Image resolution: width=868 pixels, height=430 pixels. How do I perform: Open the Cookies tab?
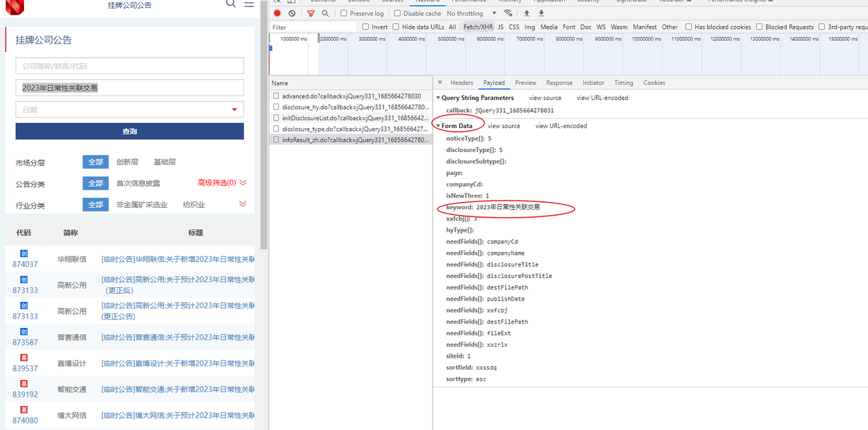pyautogui.click(x=654, y=83)
